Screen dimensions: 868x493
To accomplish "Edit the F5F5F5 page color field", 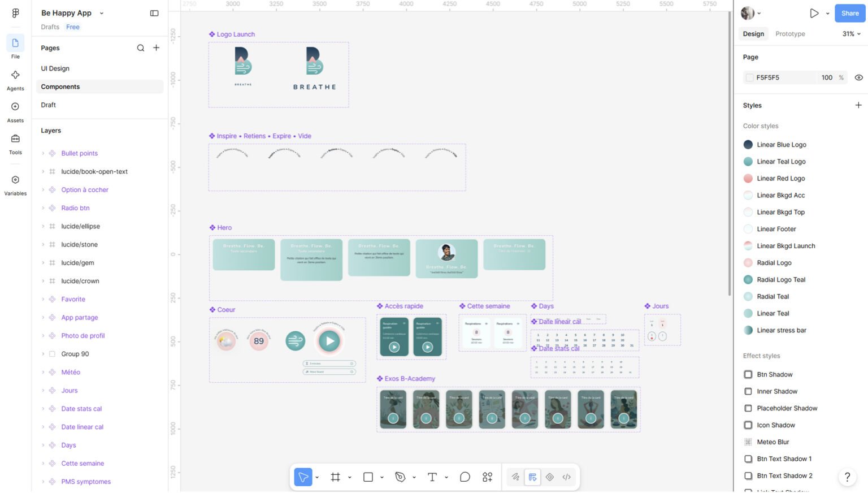I will 779,77.
